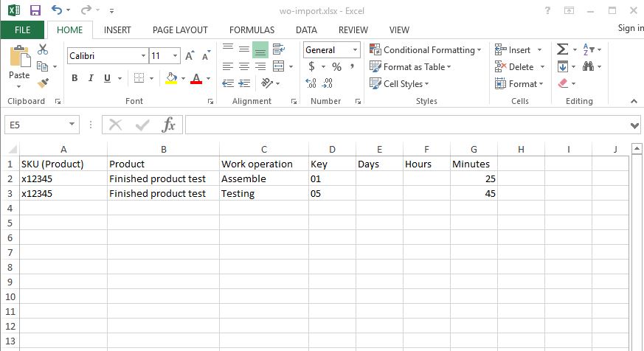Expand the Name Box dropdown arrow
This screenshot has width=644, height=351.
point(72,125)
